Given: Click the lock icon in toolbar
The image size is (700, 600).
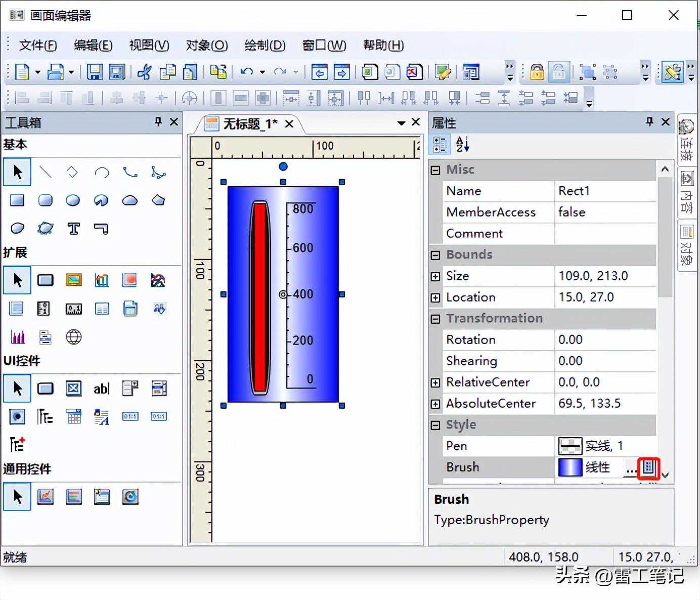Looking at the screenshot, I should [x=537, y=72].
